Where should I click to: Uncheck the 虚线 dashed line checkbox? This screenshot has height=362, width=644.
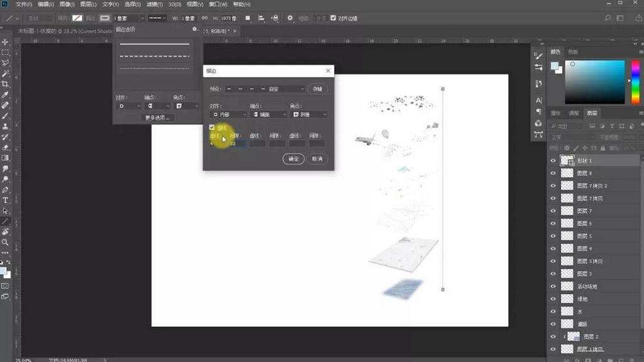click(x=212, y=127)
